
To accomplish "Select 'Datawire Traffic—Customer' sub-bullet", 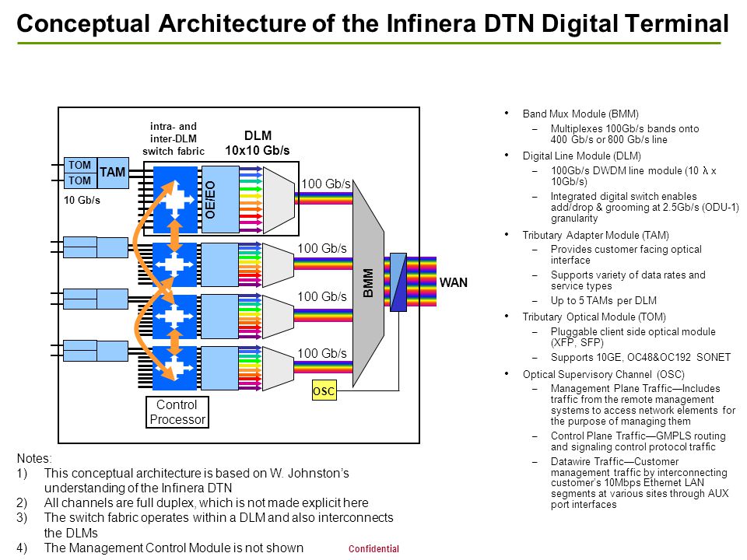I will tap(640, 483).
